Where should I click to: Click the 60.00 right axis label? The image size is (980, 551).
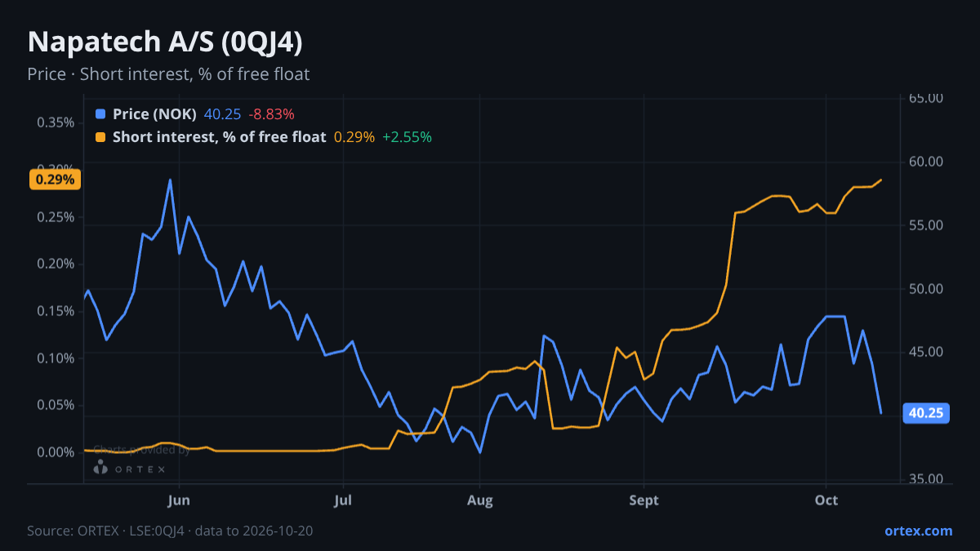pyautogui.click(x=927, y=162)
